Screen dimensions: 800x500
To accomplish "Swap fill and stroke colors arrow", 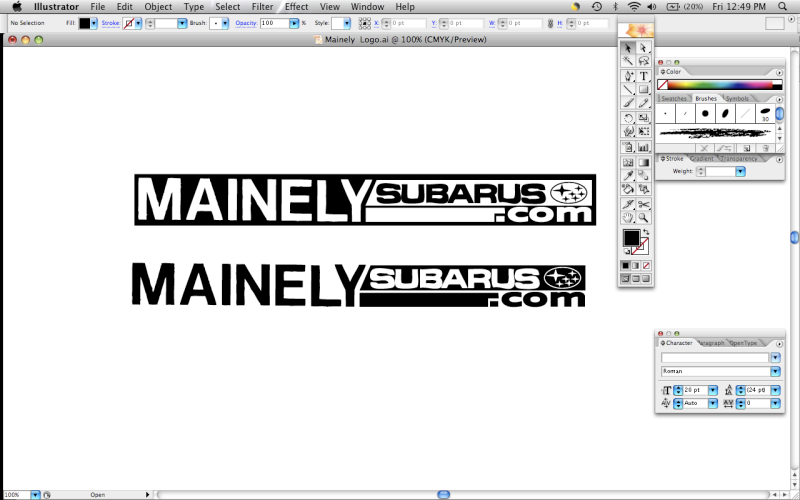I will (646, 232).
